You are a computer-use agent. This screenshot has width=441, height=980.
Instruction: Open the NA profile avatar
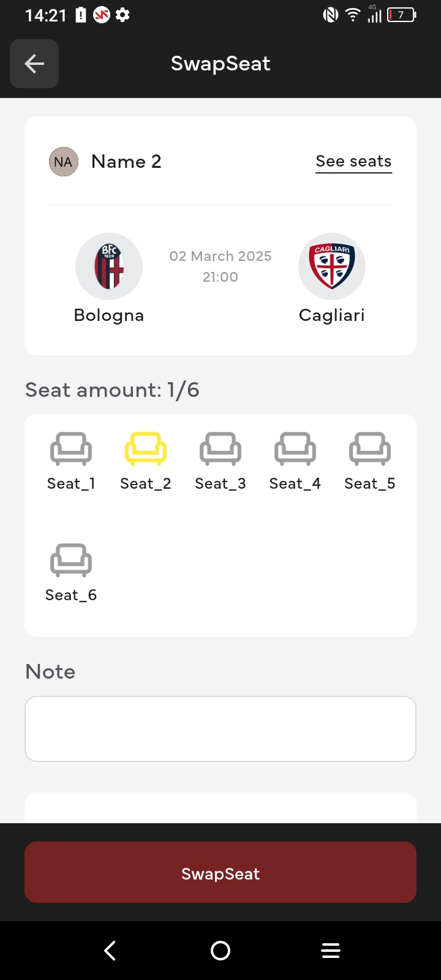tap(64, 162)
